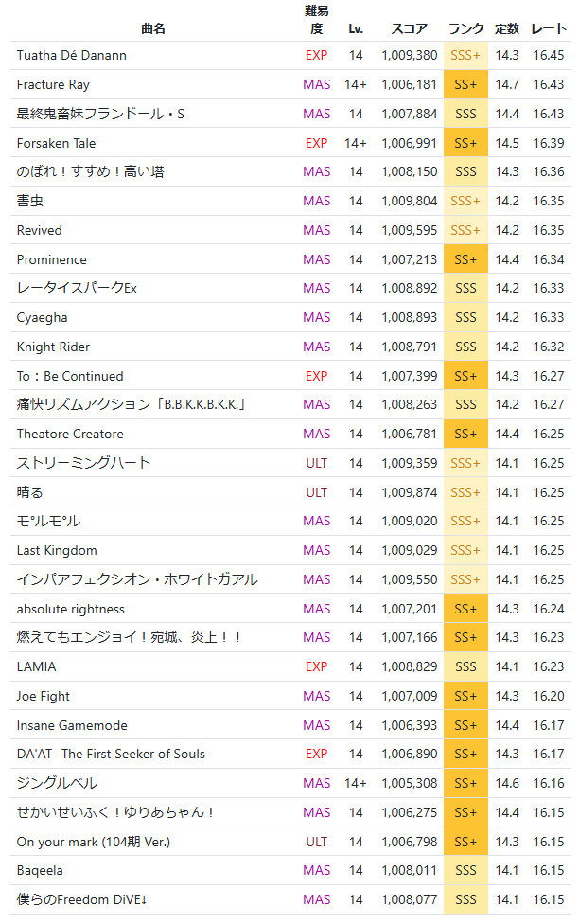Image resolution: width=579 pixels, height=924 pixels.
Task: Click the SS+ rank cell for LAMIA's neighbor Joe Fight
Action: pyautogui.click(x=465, y=697)
